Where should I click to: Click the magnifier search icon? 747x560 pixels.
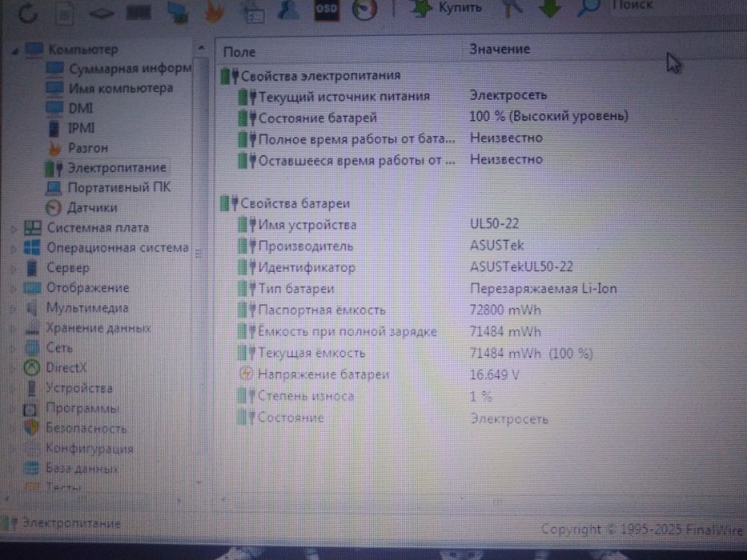(x=588, y=8)
